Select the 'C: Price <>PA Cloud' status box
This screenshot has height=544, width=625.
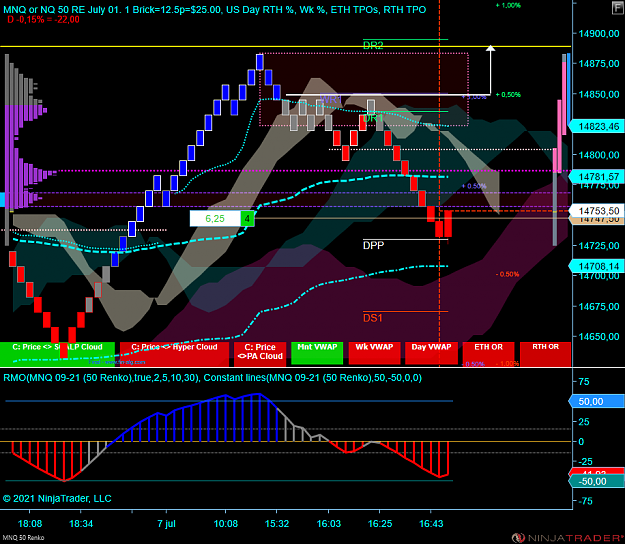tap(260, 353)
